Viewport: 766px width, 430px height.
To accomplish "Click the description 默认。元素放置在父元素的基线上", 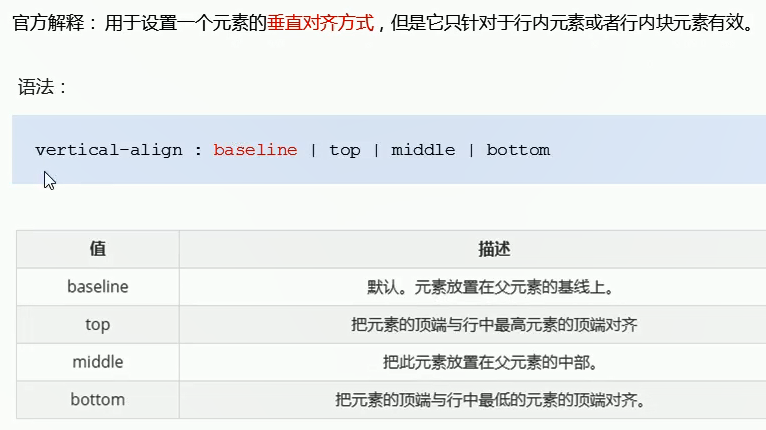I will pos(490,287).
